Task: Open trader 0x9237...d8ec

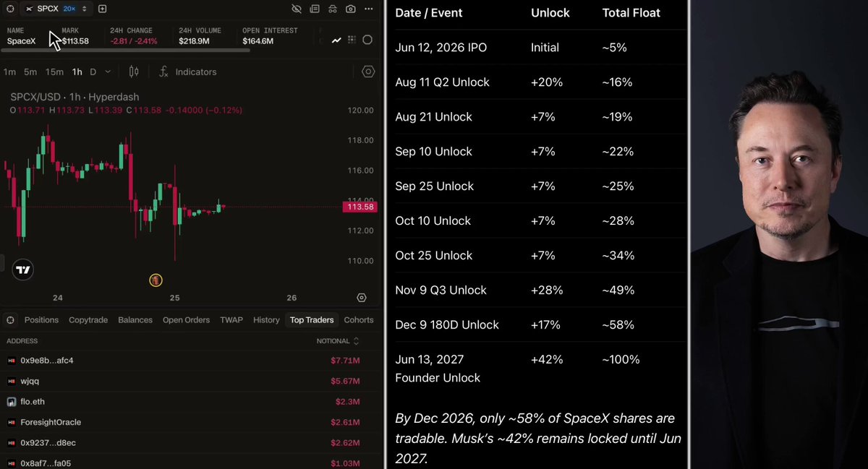Action: [x=48, y=443]
